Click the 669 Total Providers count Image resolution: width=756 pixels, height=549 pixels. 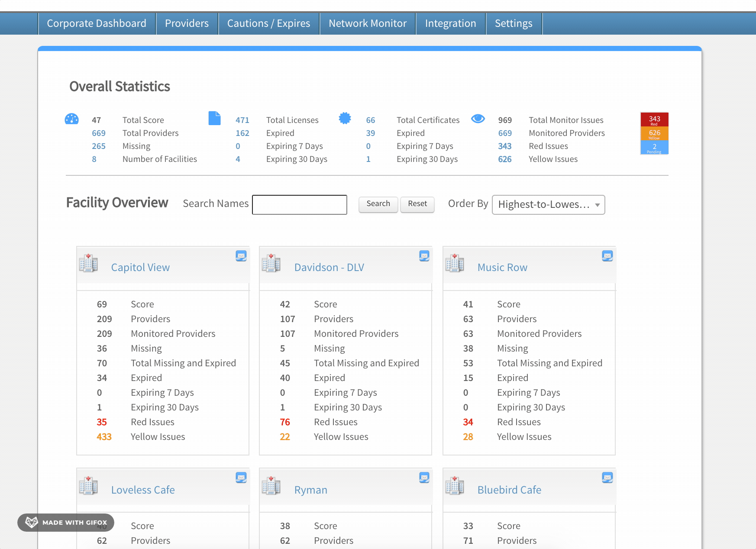99,133
